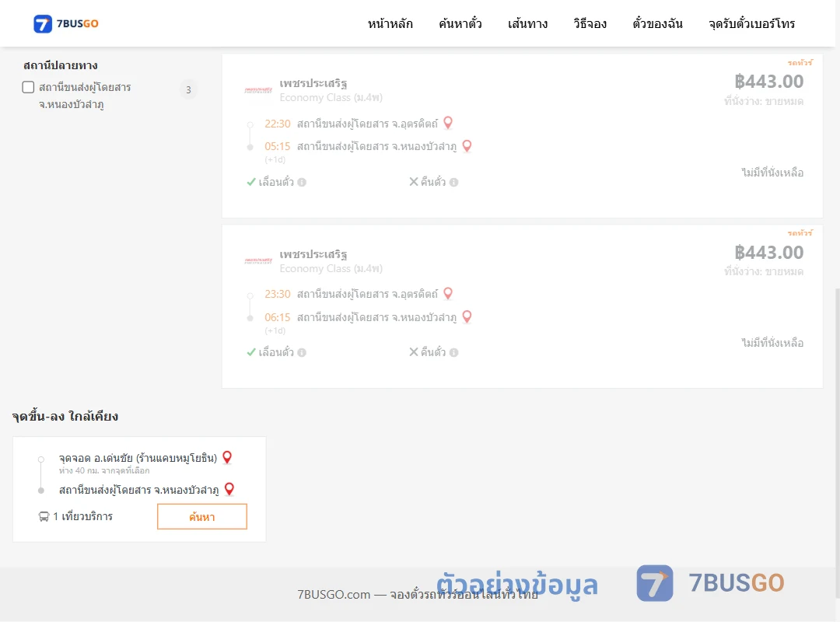This screenshot has height=622, width=840.
Task: Click red pin for nearby Nong Bua Lamphu station
Action: click(229, 489)
